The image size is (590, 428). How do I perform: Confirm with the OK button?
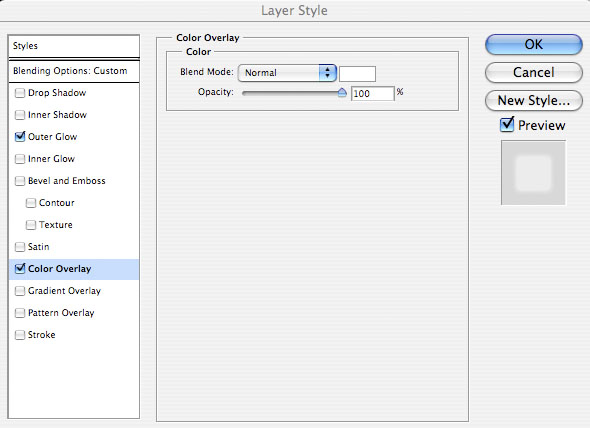pyautogui.click(x=534, y=44)
